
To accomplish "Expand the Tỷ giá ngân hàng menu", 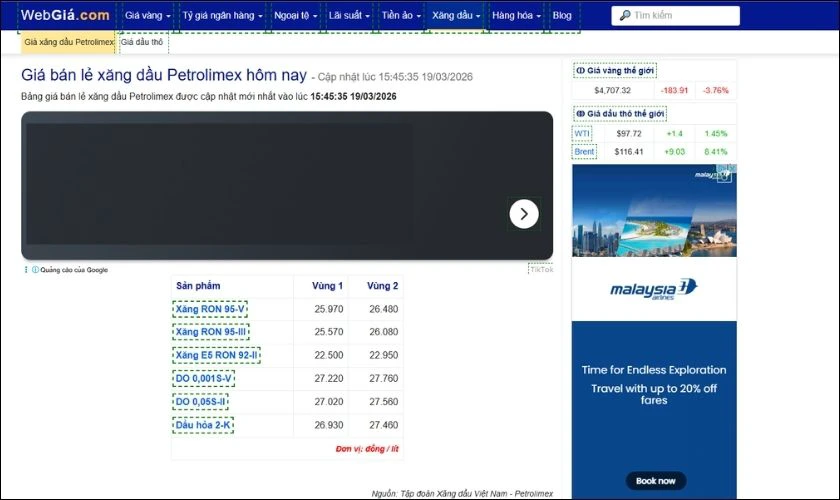I will [222, 16].
